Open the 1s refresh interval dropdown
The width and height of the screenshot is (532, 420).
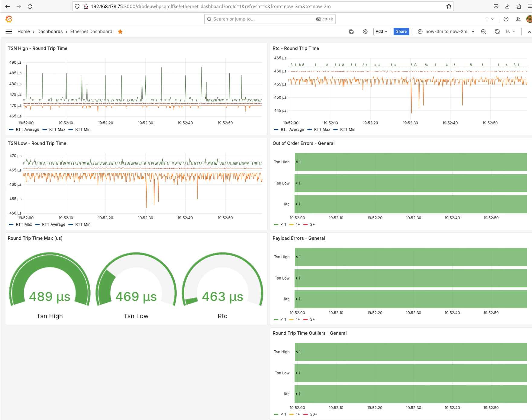tap(510, 31)
